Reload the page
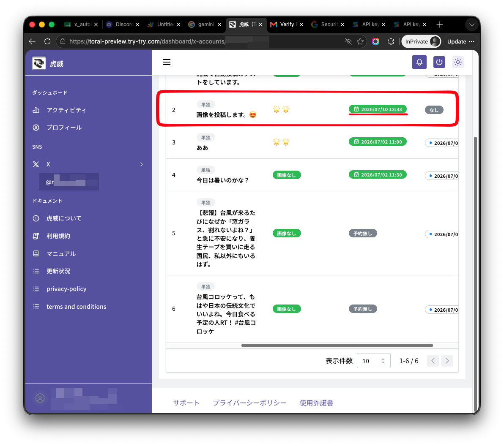Screen dimensions: 504x446 [x=47, y=41]
